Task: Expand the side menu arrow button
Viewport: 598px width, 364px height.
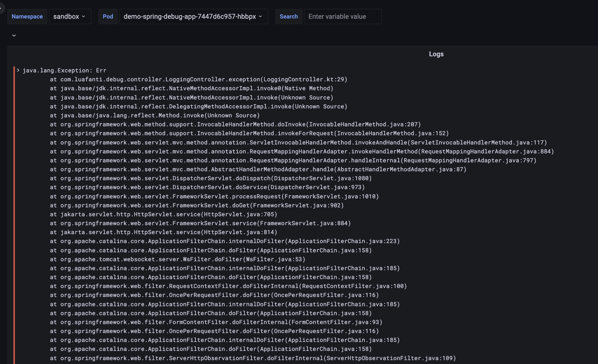Action: click(1, 8)
